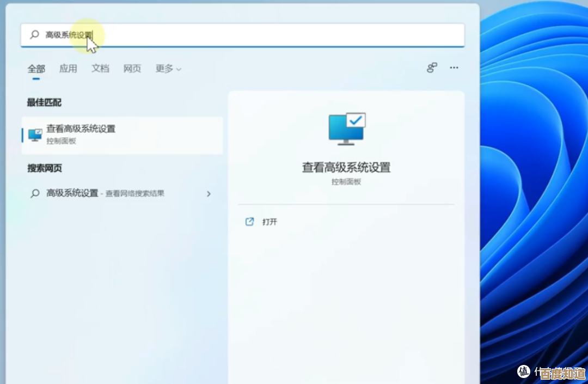
Task: Open the ellipsis more-options icon
Action: [454, 68]
